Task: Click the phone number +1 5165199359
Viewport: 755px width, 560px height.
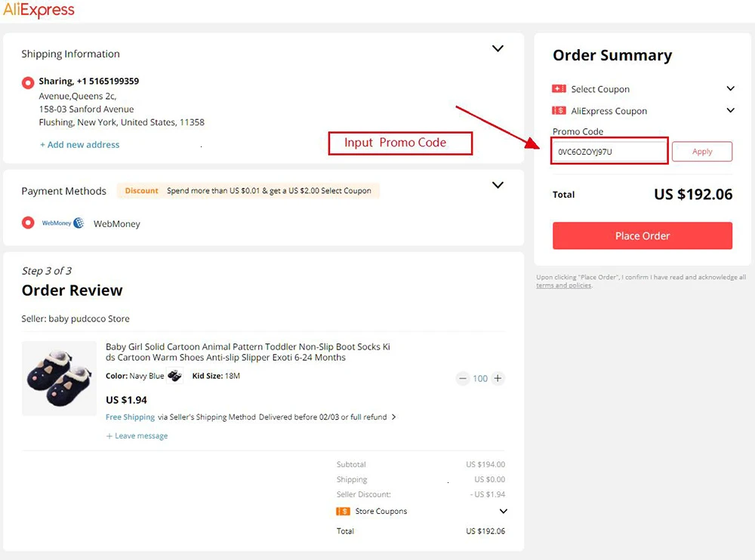Action: (x=108, y=81)
